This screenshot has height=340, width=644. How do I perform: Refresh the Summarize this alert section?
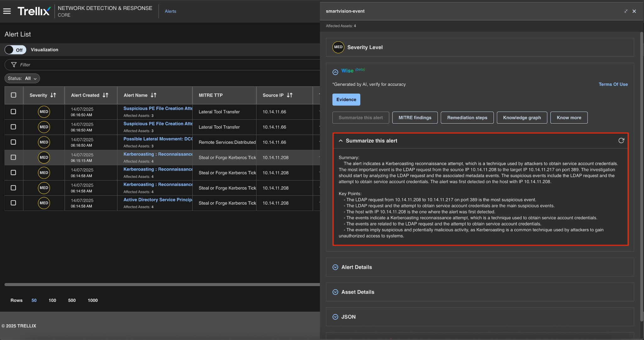(621, 141)
